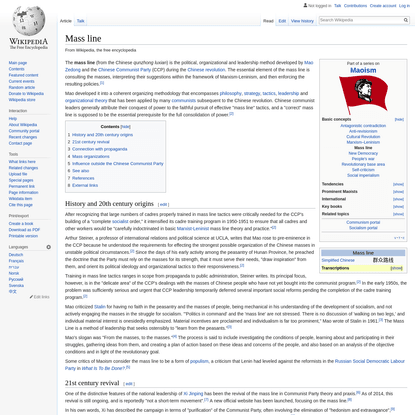415x415 pixels.
Task: Jump to References in contents
Action: 83,178
